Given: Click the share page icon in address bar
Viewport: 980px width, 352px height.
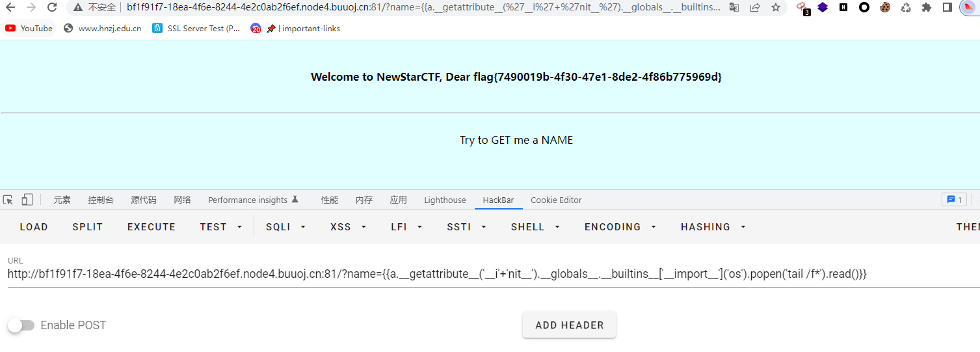Looking at the screenshot, I should tap(755, 8).
